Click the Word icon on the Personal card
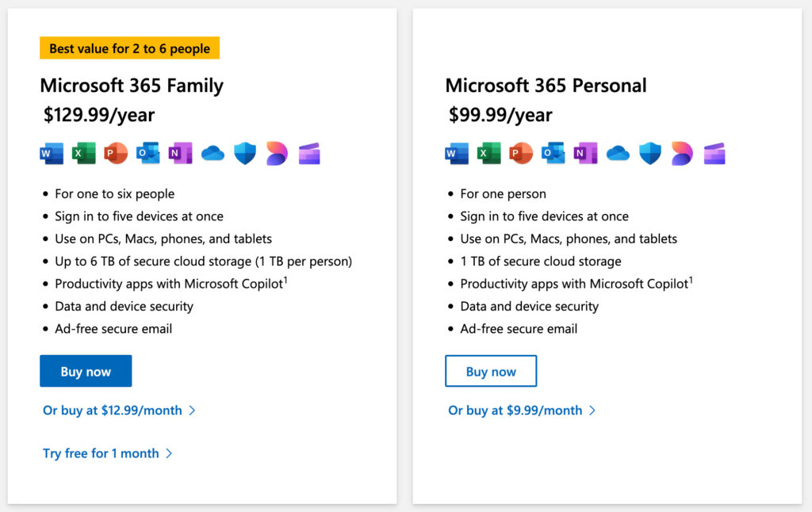This screenshot has height=512, width=812. (457, 153)
